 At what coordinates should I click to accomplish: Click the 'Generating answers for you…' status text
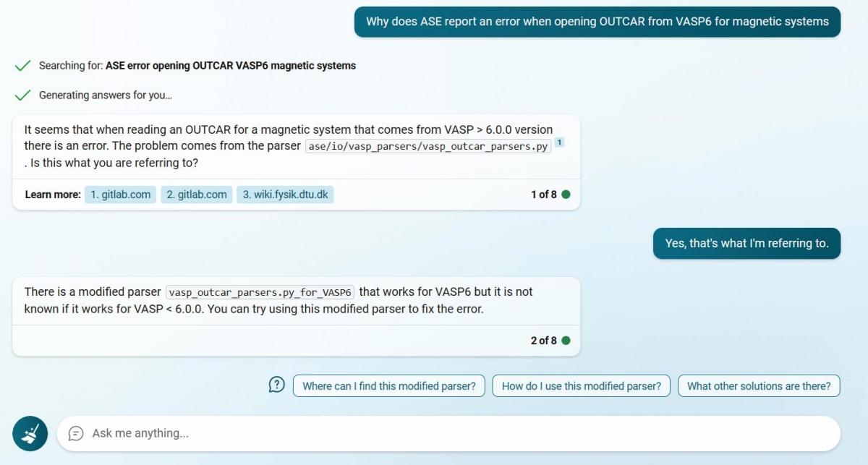[106, 95]
